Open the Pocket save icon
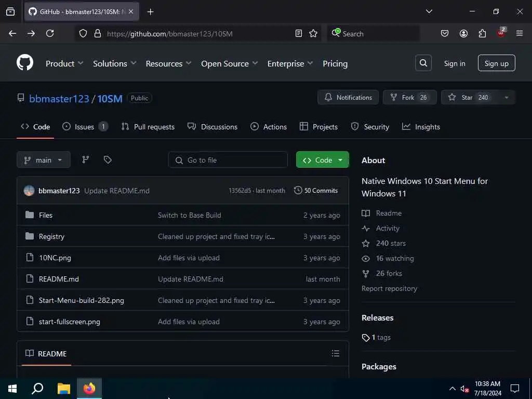The height and width of the screenshot is (399, 532). [445, 34]
